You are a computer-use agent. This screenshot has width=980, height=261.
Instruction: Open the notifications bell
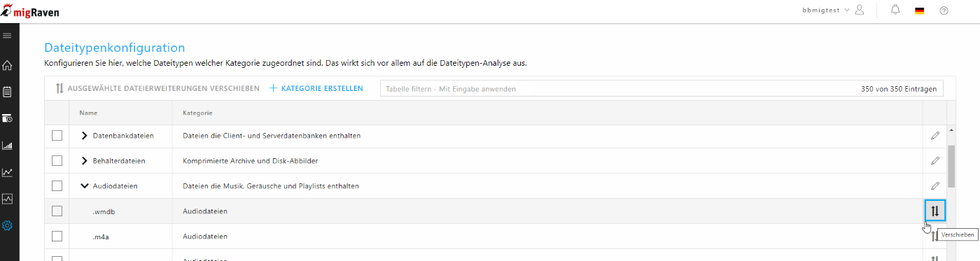pos(895,10)
